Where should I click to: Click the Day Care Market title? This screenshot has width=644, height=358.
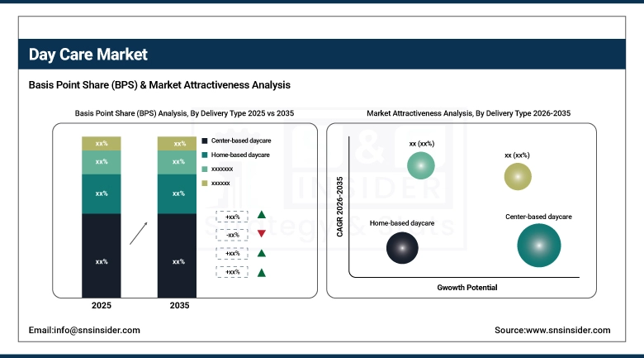coord(88,55)
